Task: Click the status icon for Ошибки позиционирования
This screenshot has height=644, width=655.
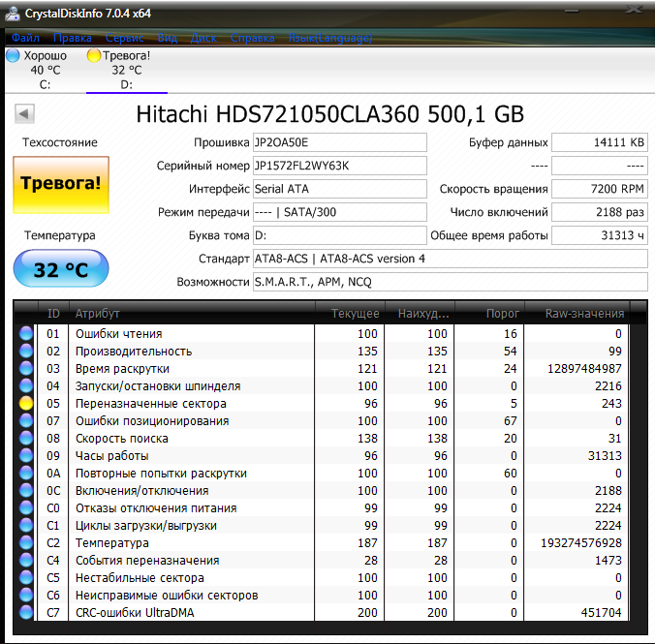Action: pos(26,421)
